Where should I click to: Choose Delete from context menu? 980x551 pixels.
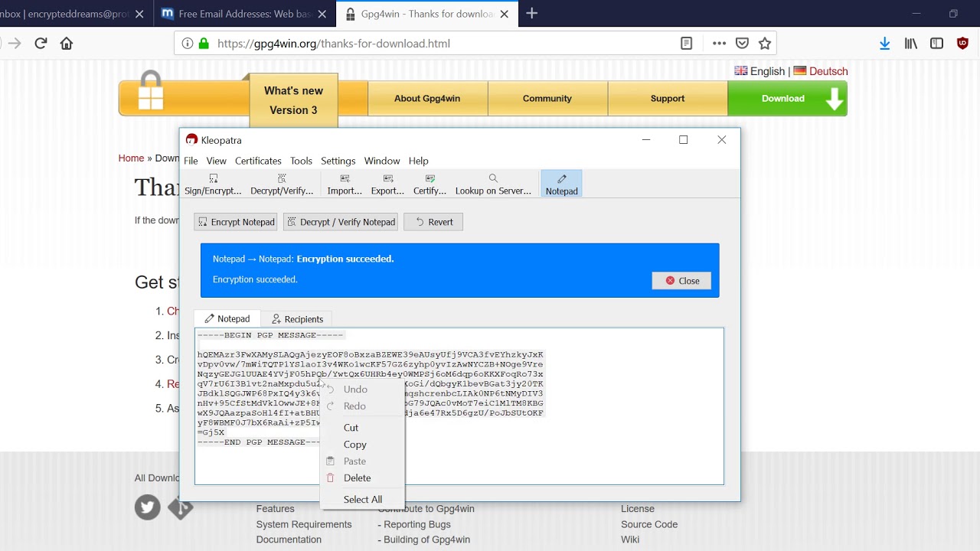[x=361, y=478]
